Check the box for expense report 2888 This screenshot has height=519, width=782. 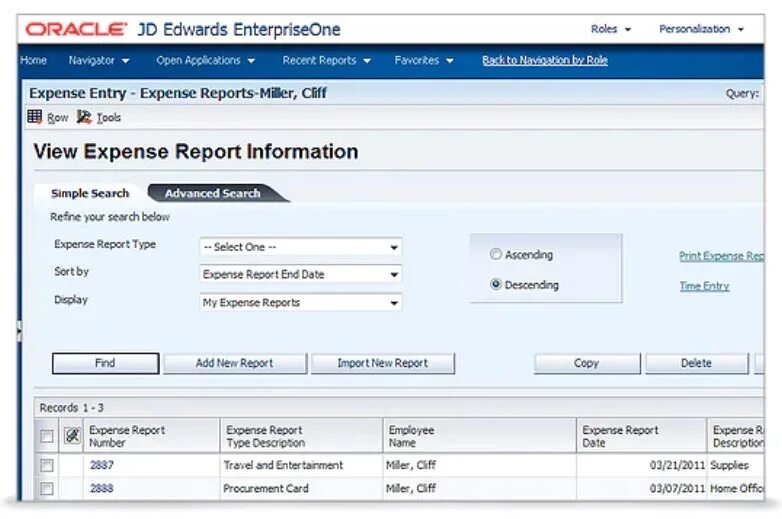click(47, 489)
